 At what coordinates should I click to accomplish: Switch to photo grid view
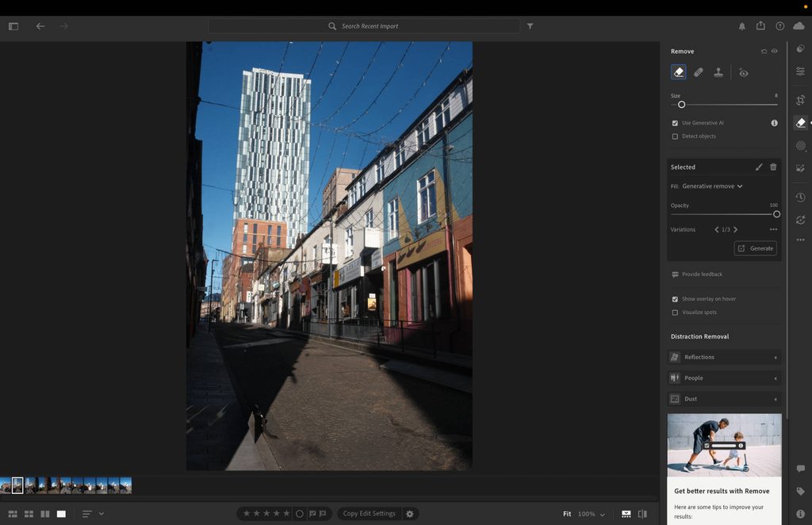(x=13, y=514)
